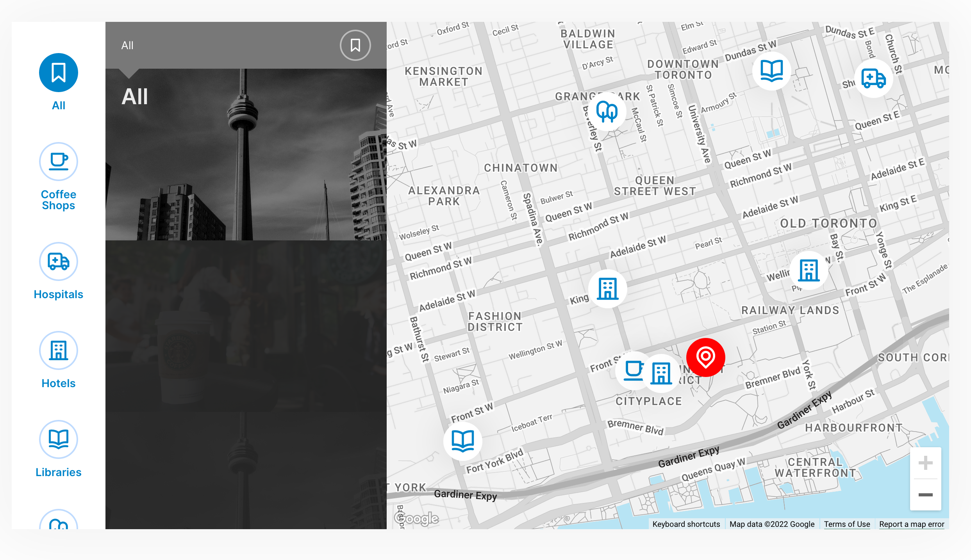Screen dimensions: 971x560
Task: Click the bookmark icon in the header bar
Action: [x=355, y=45]
